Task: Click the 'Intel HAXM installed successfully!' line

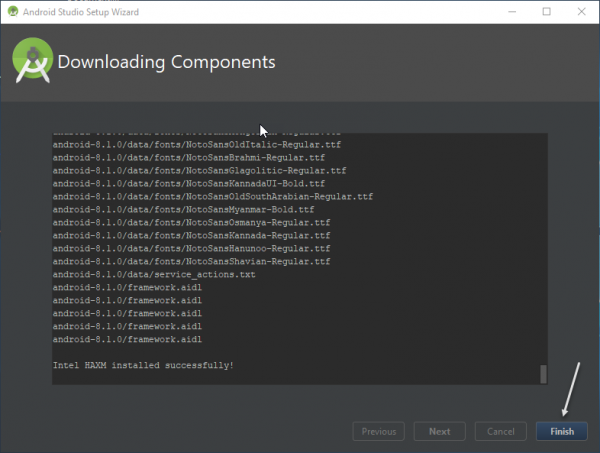Action: [x=143, y=365]
